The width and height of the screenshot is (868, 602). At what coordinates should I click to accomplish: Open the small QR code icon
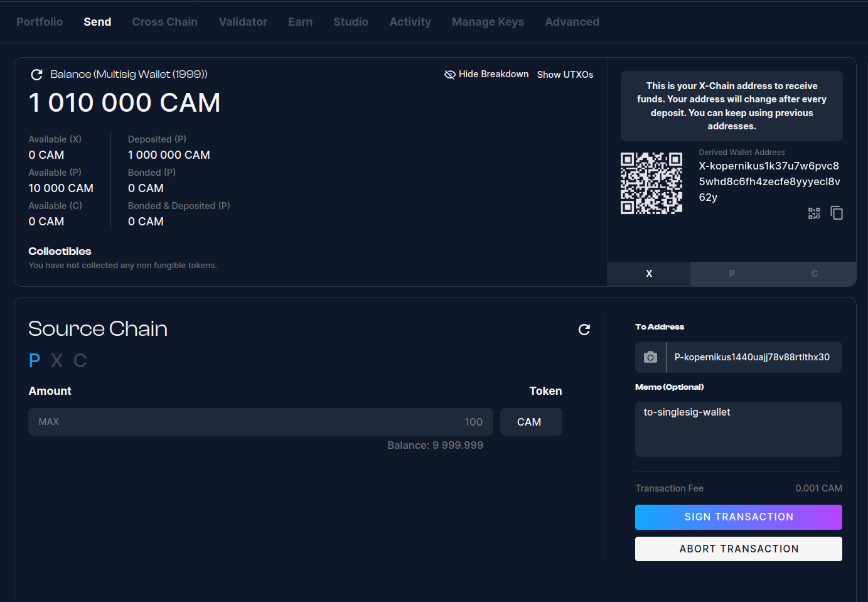coord(814,213)
